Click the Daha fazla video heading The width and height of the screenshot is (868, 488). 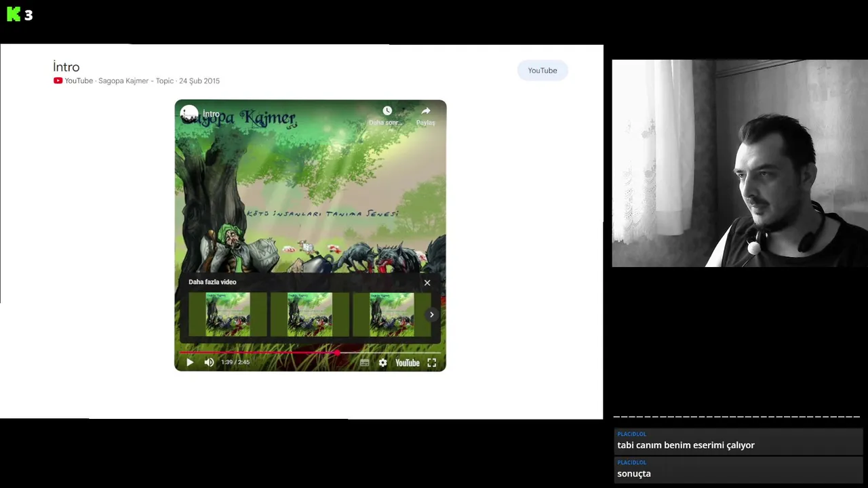[x=212, y=282]
